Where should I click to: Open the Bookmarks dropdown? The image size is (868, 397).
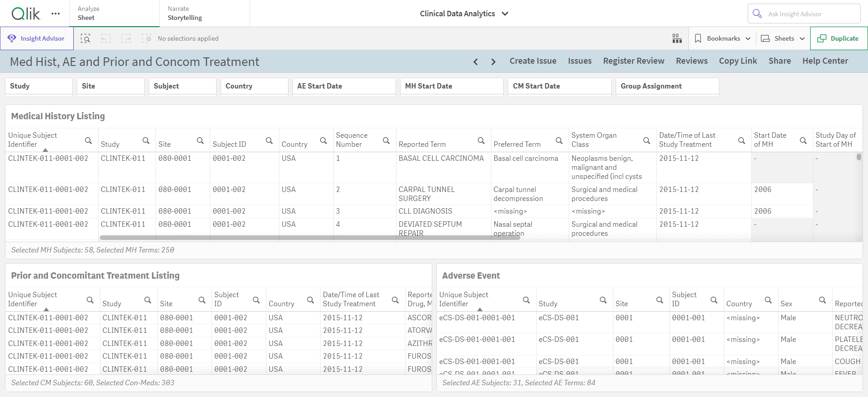click(x=722, y=38)
